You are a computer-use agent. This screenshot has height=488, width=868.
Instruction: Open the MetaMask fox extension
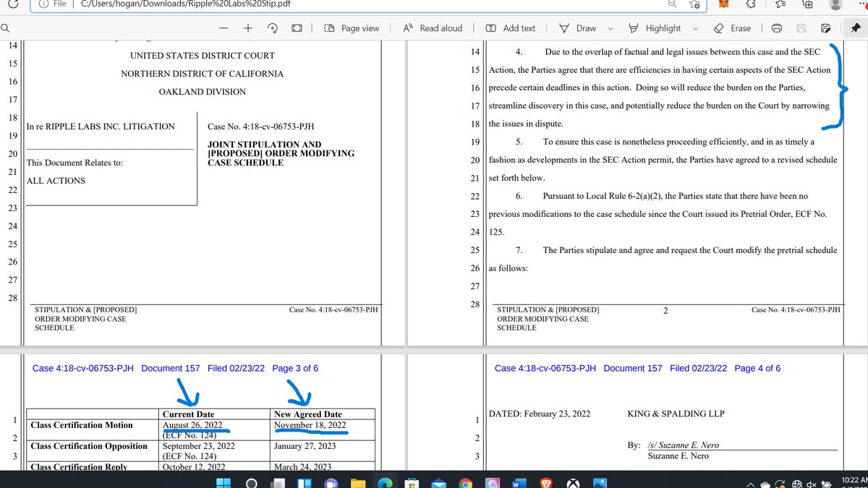[x=724, y=4]
